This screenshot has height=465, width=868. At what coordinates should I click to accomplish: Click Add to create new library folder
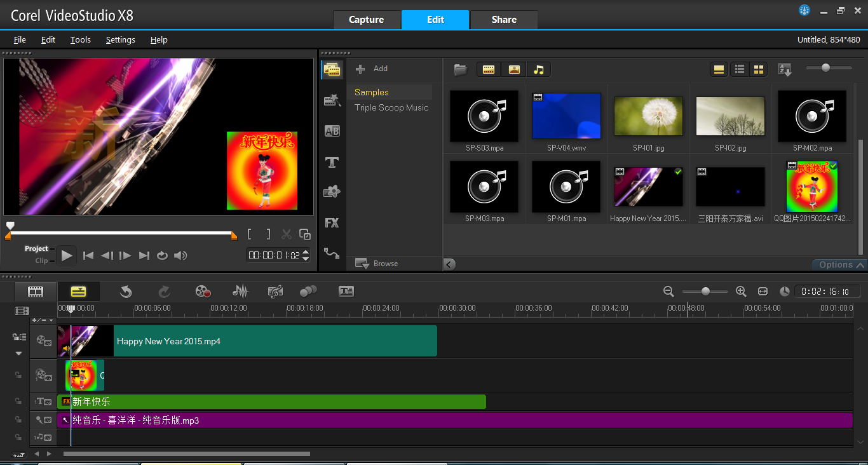372,69
